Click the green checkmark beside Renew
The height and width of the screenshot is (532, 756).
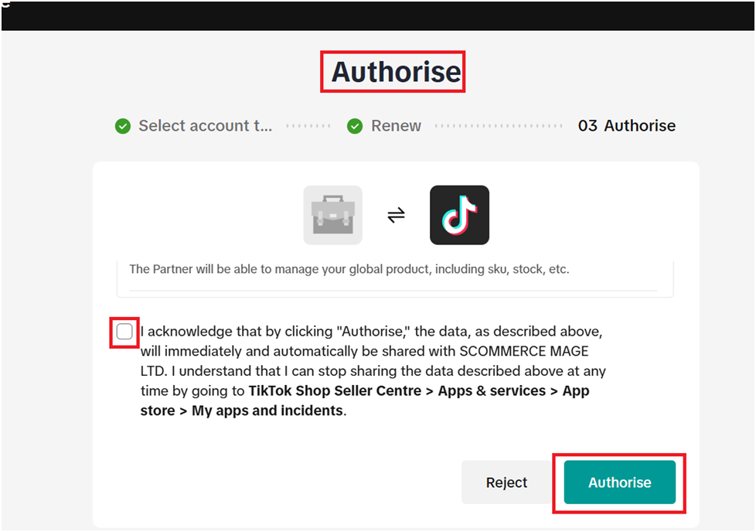point(355,126)
